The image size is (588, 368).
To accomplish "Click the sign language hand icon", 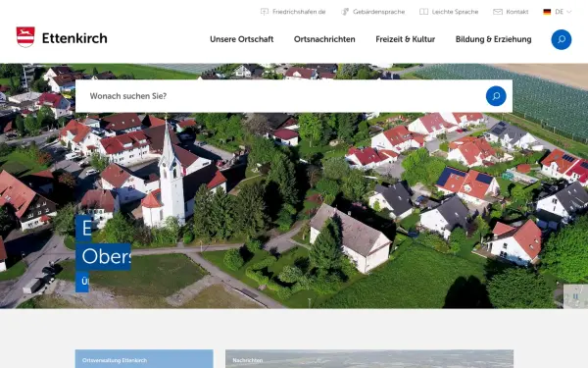I will pos(345,12).
